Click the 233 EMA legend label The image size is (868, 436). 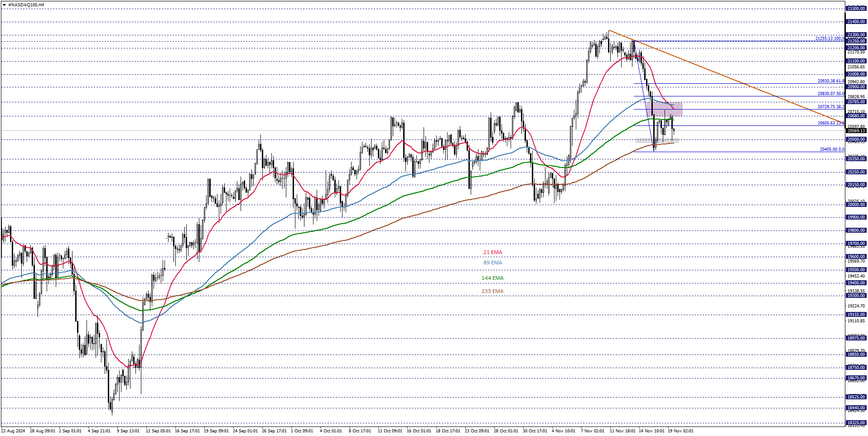pyautogui.click(x=492, y=291)
